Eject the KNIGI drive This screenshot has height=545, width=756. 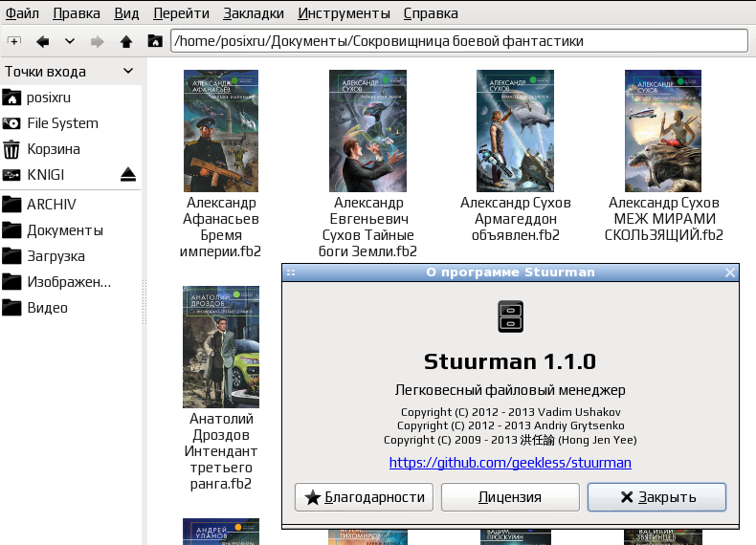[x=128, y=174]
